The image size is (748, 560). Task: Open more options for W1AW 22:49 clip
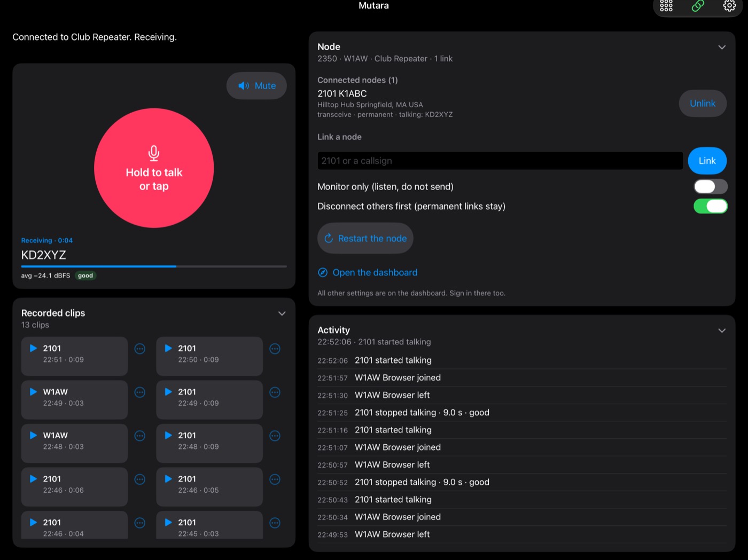[140, 392]
